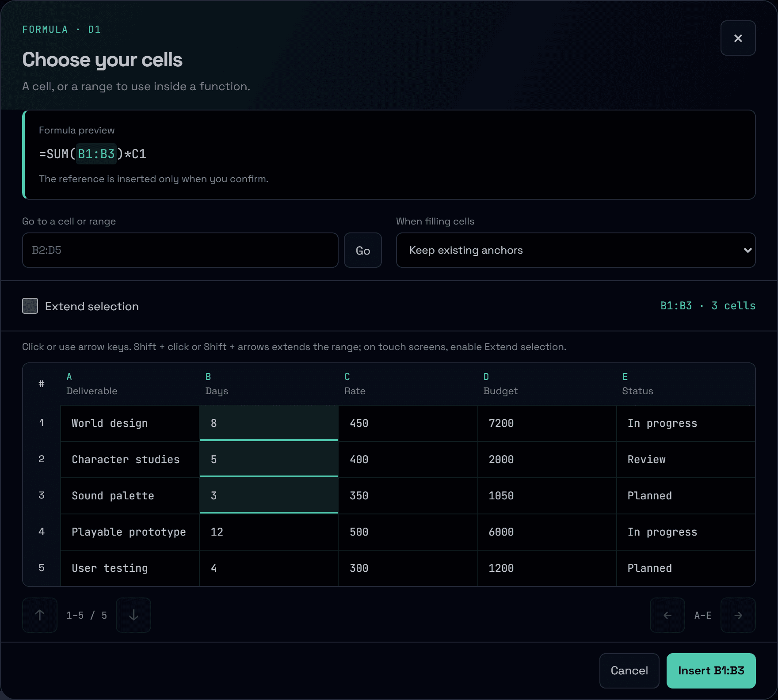Click the B1:B3 reference in formula preview

(x=96, y=154)
